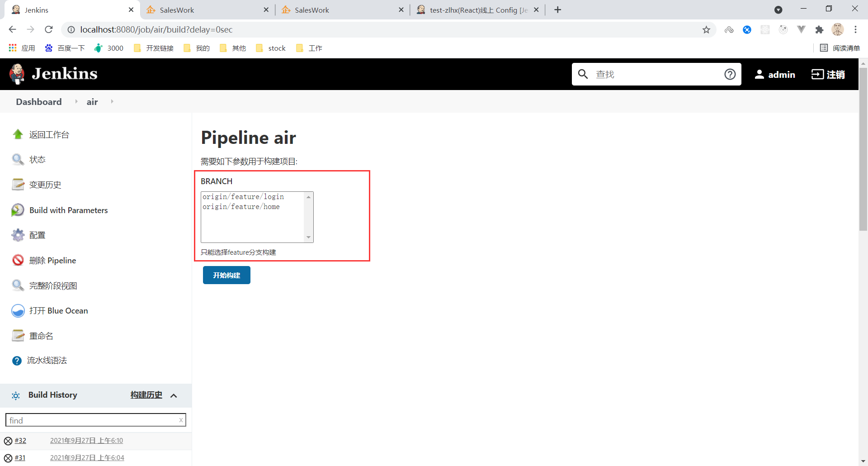Click the admin user icon
Screen dimensions: 868x466
(x=759, y=74)
